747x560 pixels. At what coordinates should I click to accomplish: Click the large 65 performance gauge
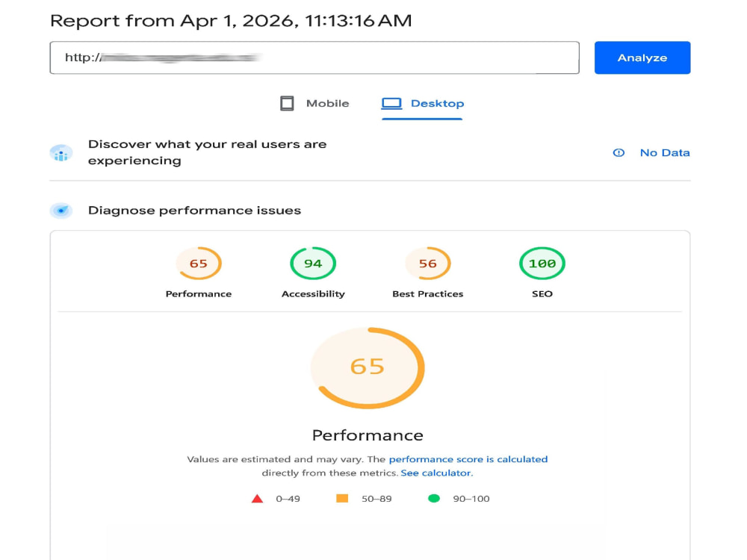coord(368,367)
